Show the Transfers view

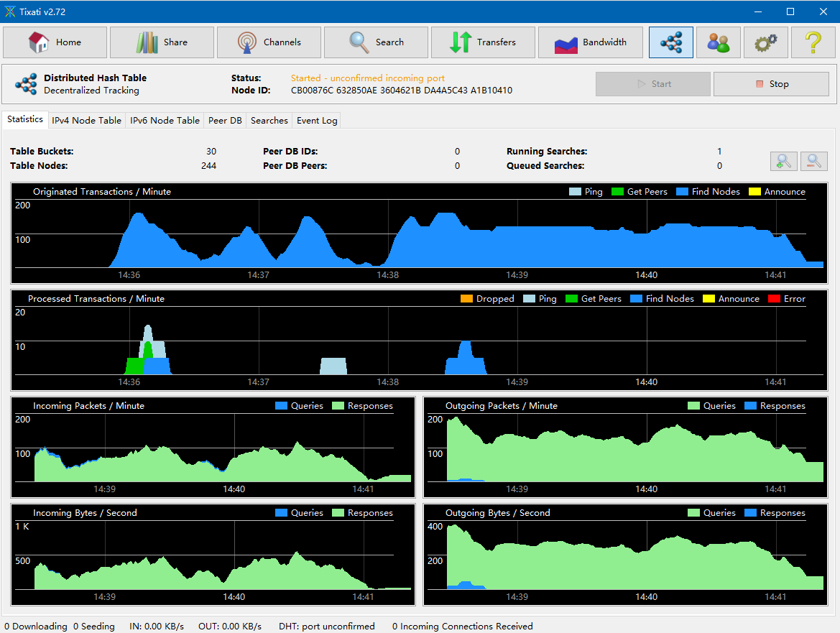pos(483,42)
